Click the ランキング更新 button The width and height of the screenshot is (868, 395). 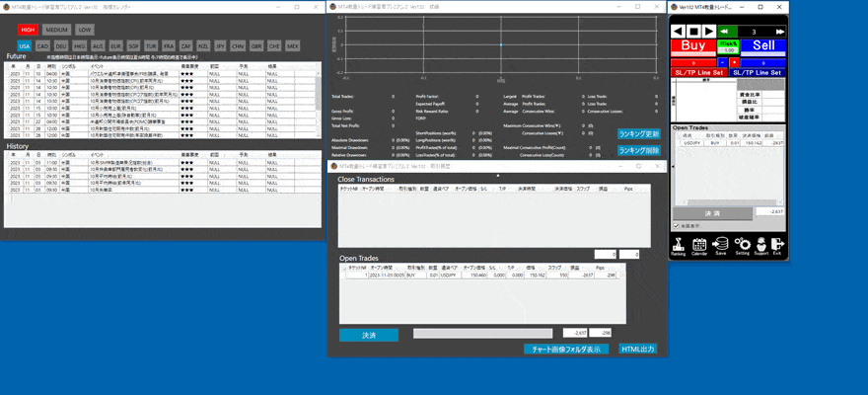638,133
